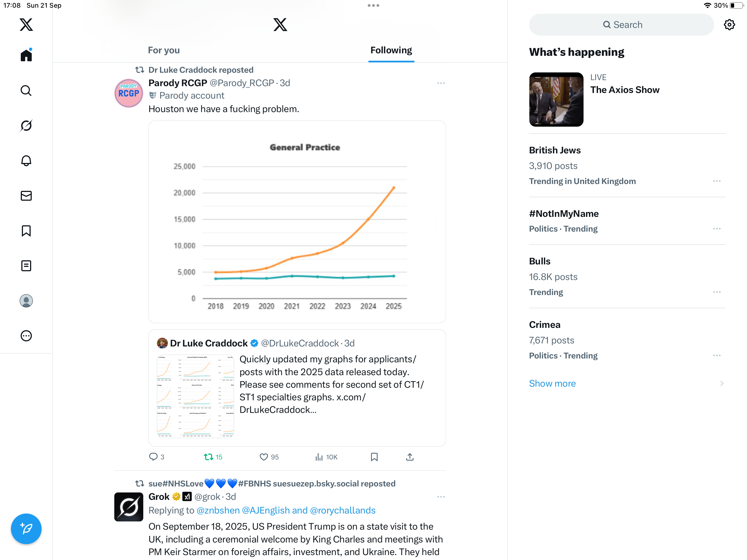Click Show more trends link
Screen dimensions: 747x560
(x=552, y=383)
